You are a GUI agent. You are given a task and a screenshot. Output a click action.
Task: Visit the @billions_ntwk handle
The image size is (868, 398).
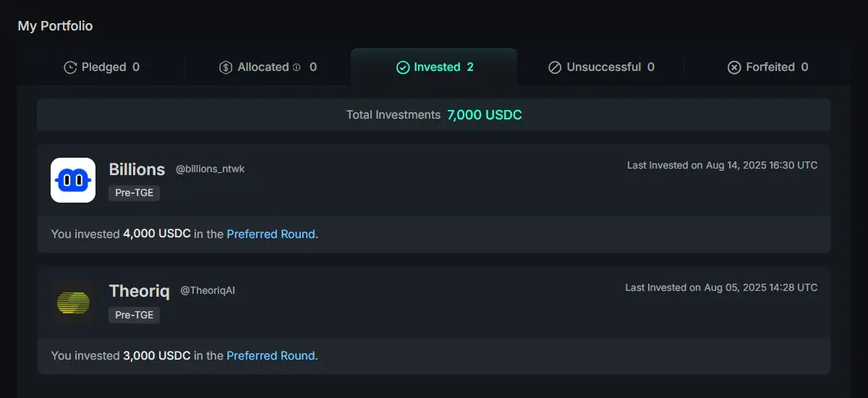(x=210, y=169)
